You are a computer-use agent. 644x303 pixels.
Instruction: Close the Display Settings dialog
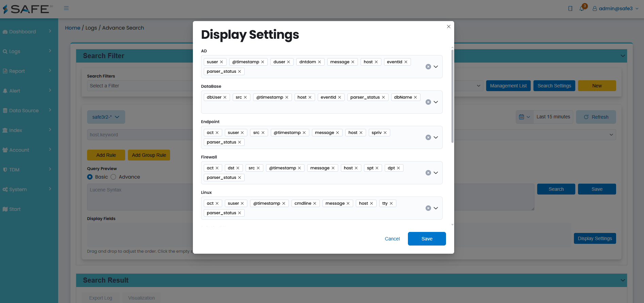(449, 27)
